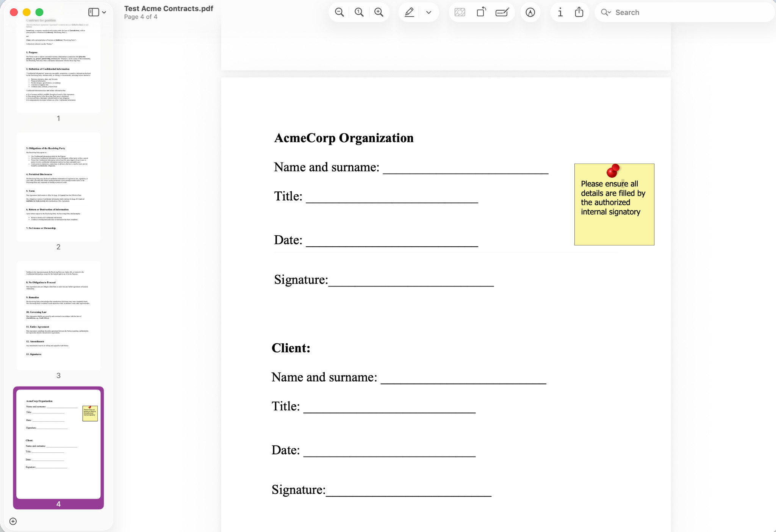The height and width of the screenshot is (532, 776).
Task: Show the Markup toolbar
Action: (x=530, y=13)
